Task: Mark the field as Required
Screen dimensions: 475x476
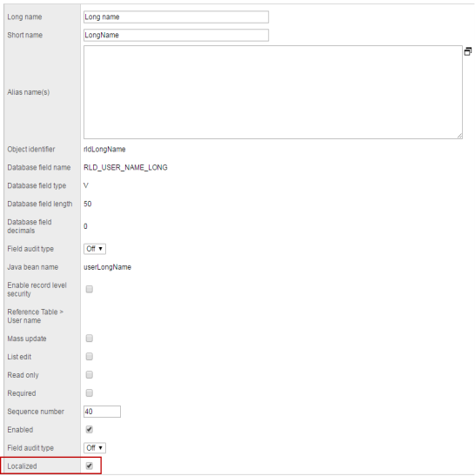Action: pos(90,393)
